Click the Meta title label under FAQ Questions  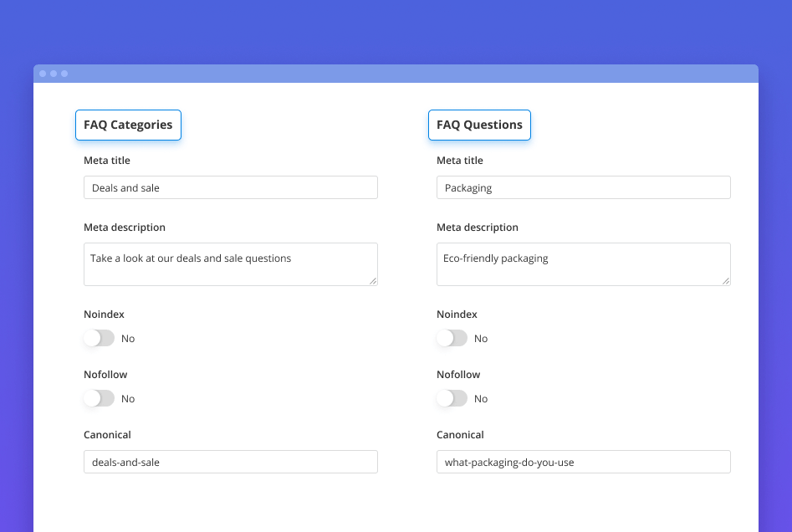pos(460,161)
